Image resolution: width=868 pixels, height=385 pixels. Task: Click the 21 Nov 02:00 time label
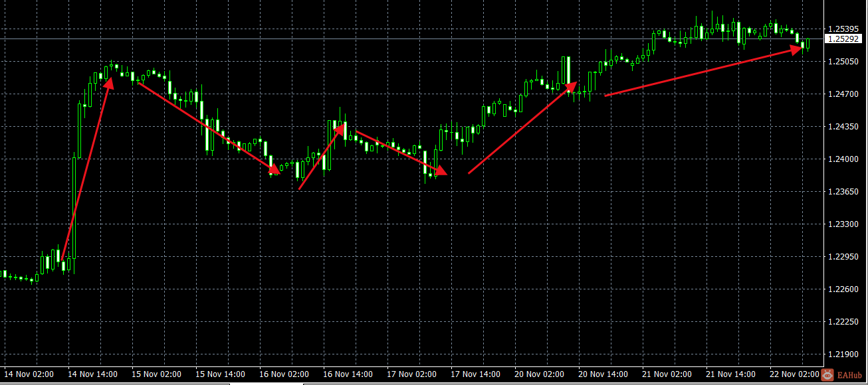667,374
